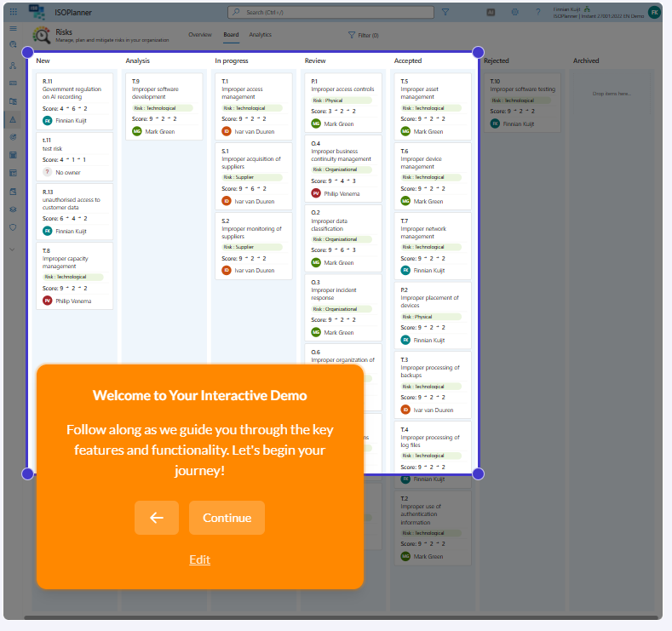Open T.5 Improper asset management card
Screen dimensions: 672x631
[433, 106]
